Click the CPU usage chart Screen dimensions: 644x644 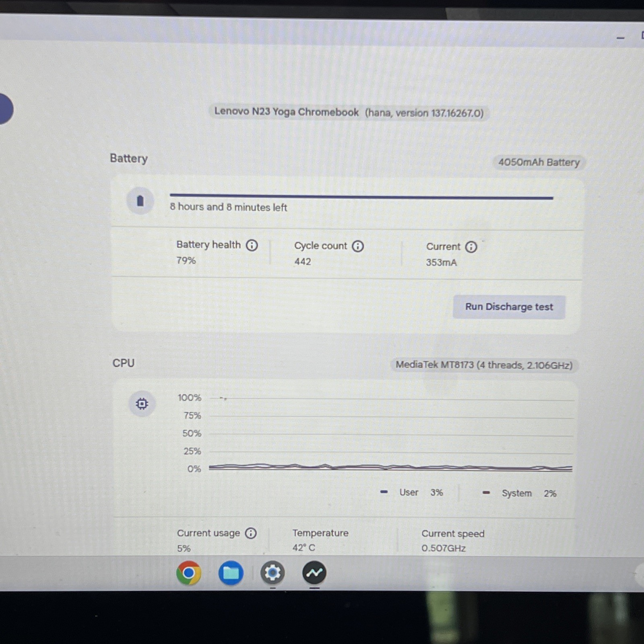pyautogui.click(x=391, y=435)
